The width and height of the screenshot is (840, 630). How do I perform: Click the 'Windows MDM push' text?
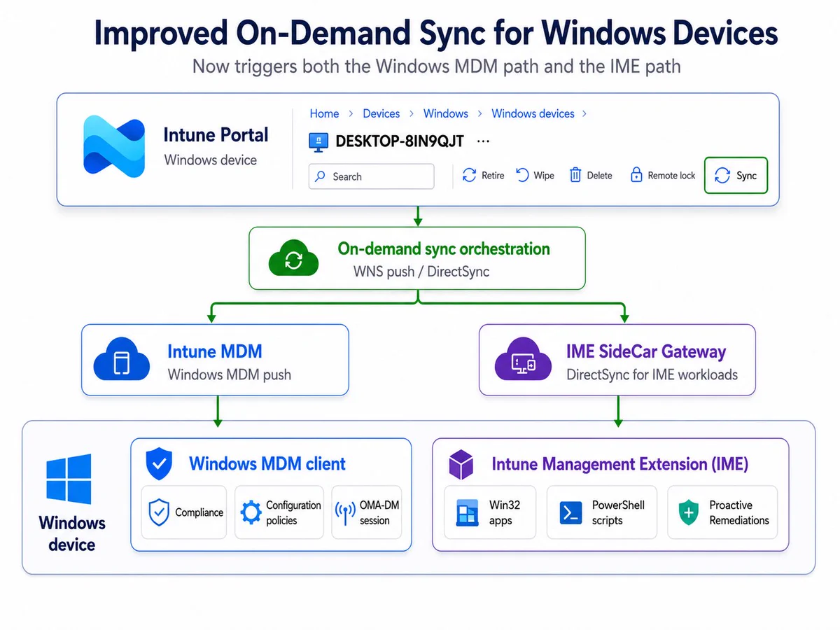pyautogui.click(x=229, y=374)
